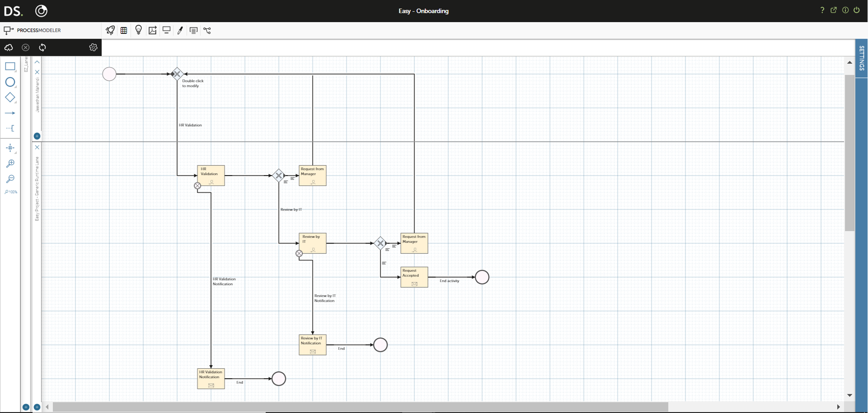Toggle the snap-to-grid alignment tool

[x=10, y=148]
